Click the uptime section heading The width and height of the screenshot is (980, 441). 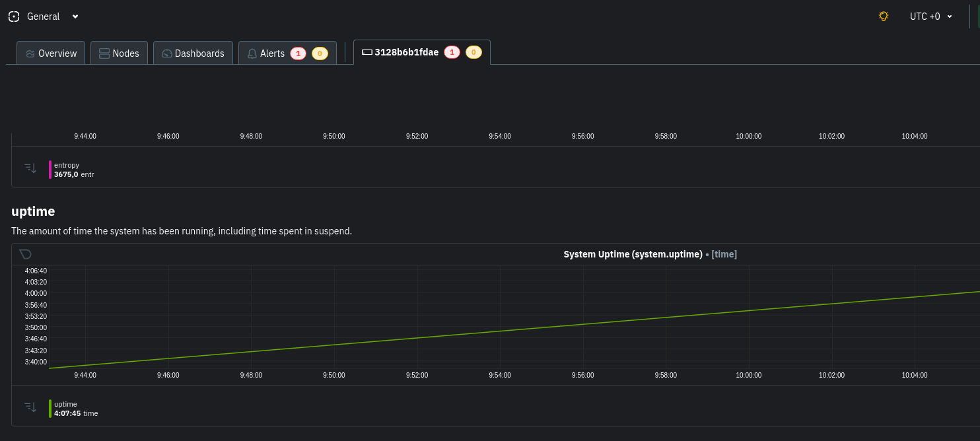tap(33, 211)
